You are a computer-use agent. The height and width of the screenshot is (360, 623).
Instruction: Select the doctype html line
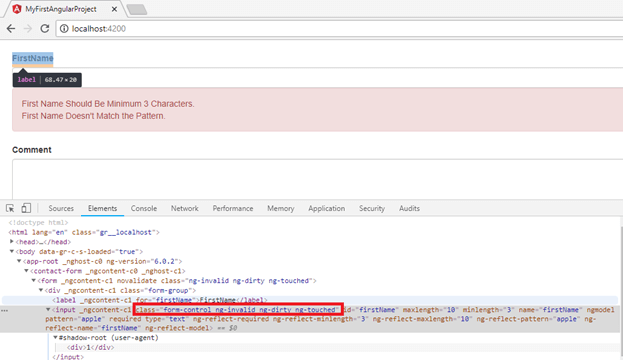coord(38,223)
